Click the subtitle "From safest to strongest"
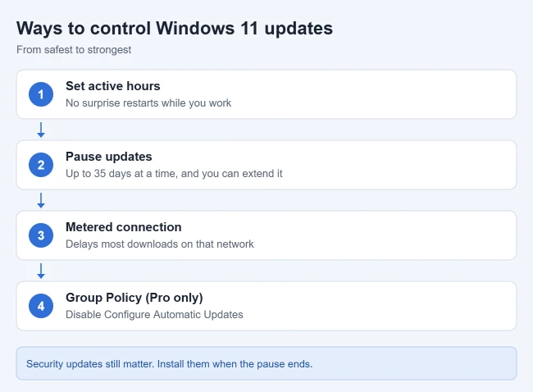This screenshot has height=392, width=533. point(74,50)
